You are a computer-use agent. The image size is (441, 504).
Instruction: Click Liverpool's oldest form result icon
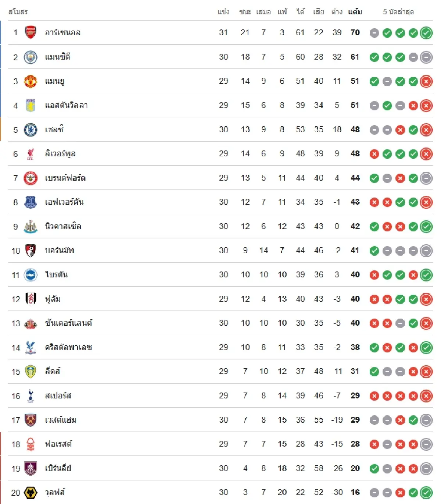[374, 154]
